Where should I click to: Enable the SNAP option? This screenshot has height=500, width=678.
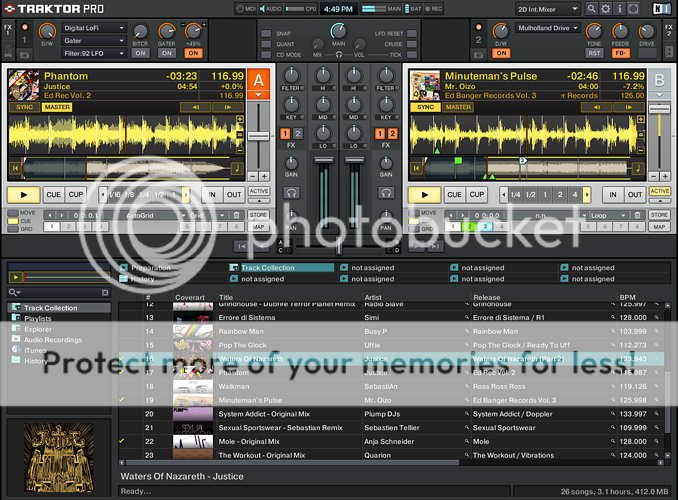(x=267, y=32)
